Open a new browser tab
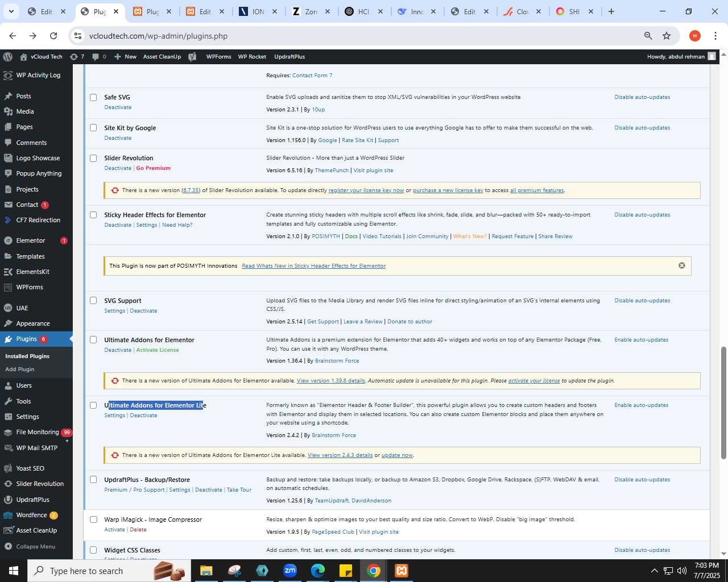The image size is (728, 582). pos(611,11)
